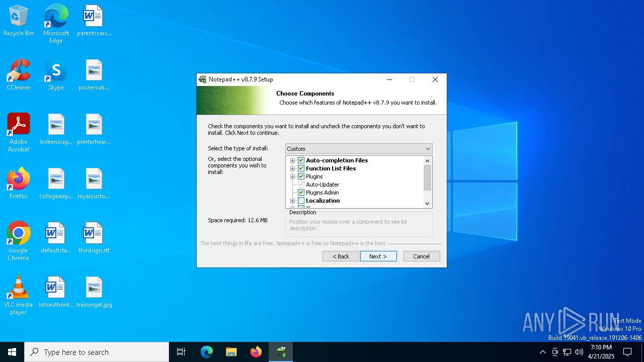Select the thirdsign.rtf file icon
The image size is (644, 362).
point(94,238)
